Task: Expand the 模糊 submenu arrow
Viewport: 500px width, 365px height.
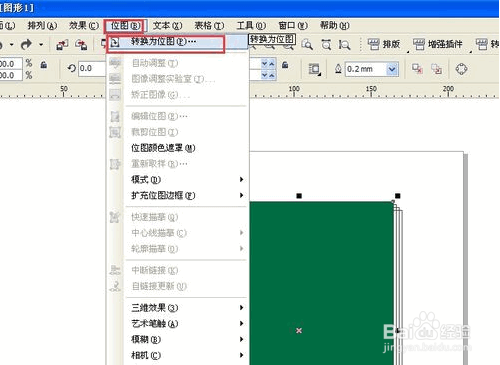Action: point(242,339)
